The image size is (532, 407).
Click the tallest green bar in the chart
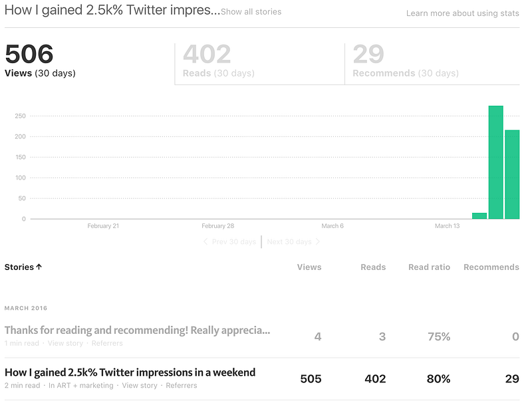point(495,162)
